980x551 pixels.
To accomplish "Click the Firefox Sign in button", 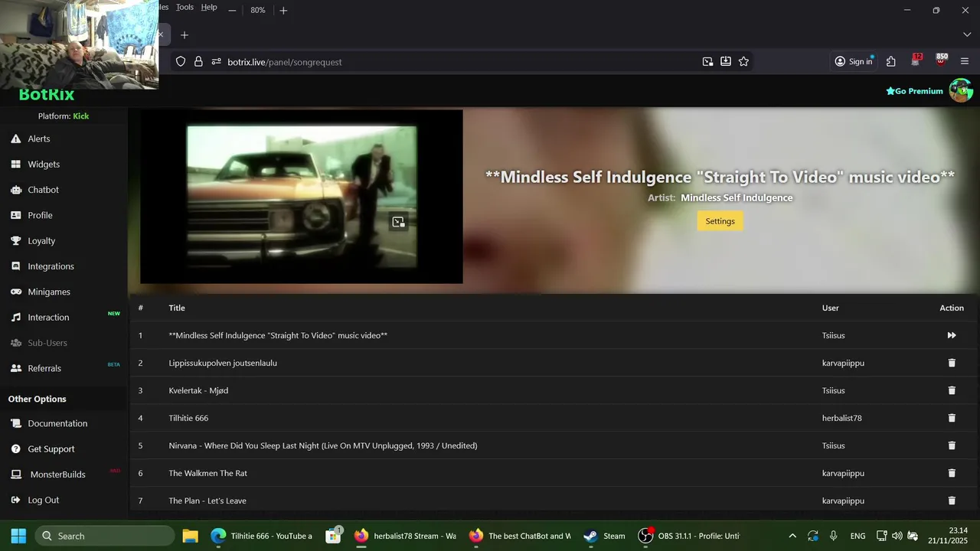I will (854, 61).
